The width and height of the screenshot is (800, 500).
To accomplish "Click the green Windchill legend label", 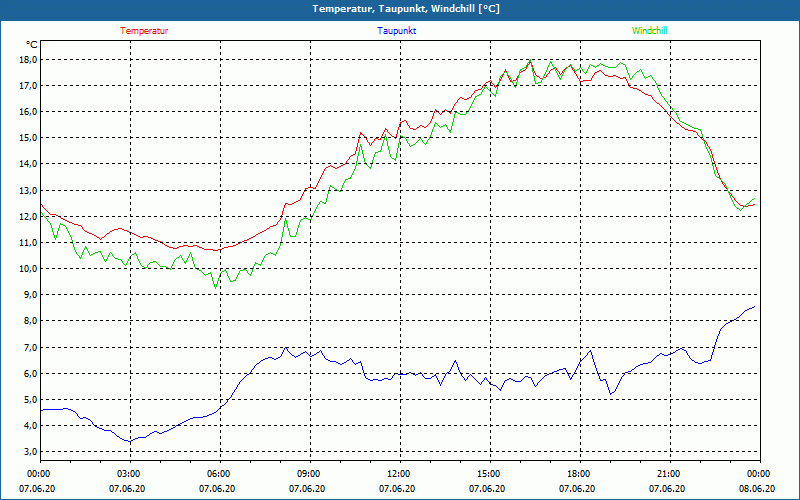I will [649, 31].
